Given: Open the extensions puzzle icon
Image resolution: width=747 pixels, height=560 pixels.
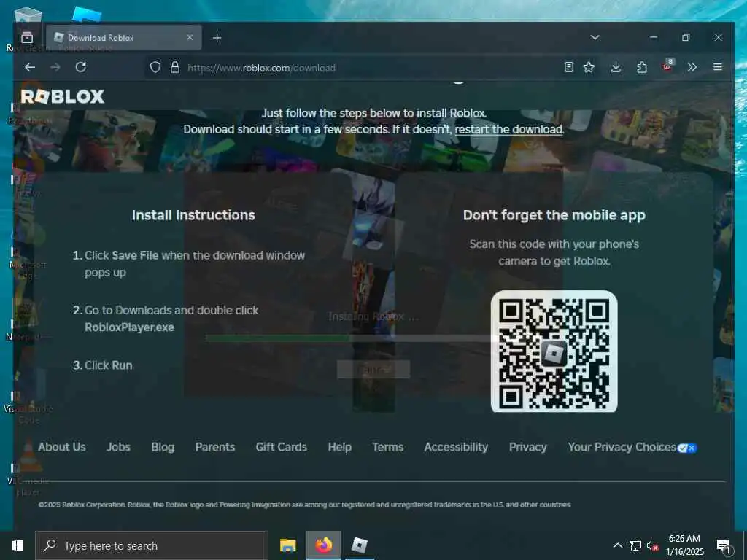Looking at the screenshot, I should (x=642, y=67).
